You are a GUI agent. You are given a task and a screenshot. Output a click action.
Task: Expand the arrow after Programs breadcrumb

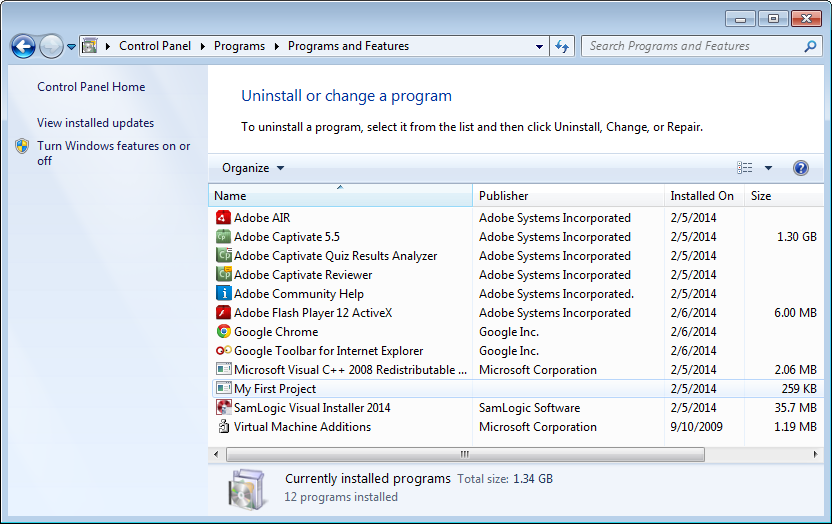276,47
